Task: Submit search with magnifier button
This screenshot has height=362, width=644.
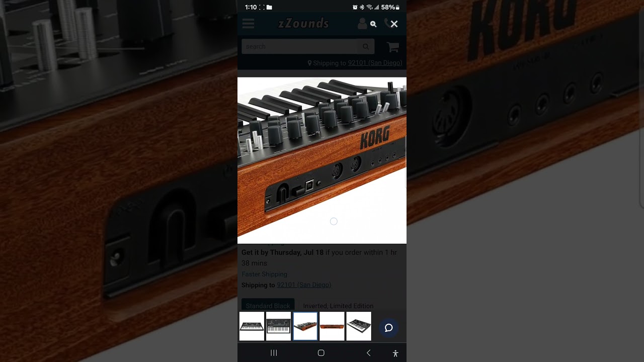Action: point(366,46)
